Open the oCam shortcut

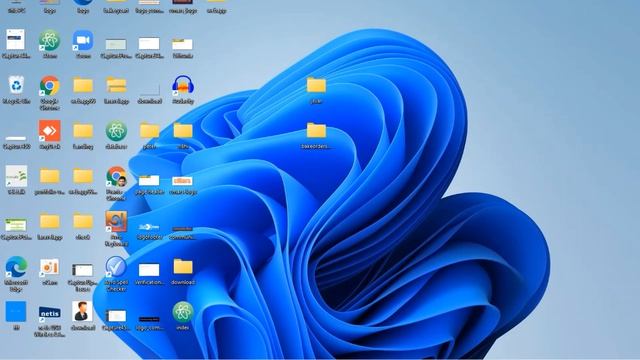tap(49, 268)
